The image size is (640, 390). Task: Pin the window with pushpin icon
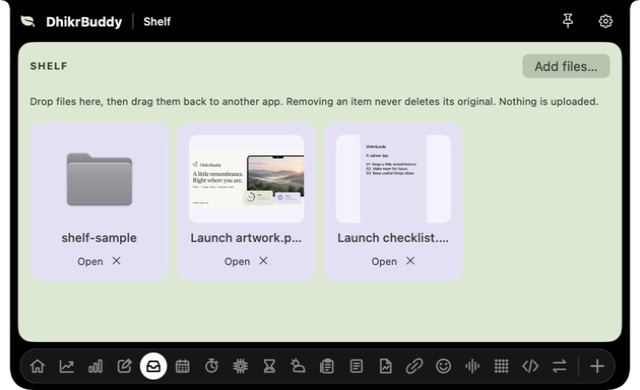(568, 21)
